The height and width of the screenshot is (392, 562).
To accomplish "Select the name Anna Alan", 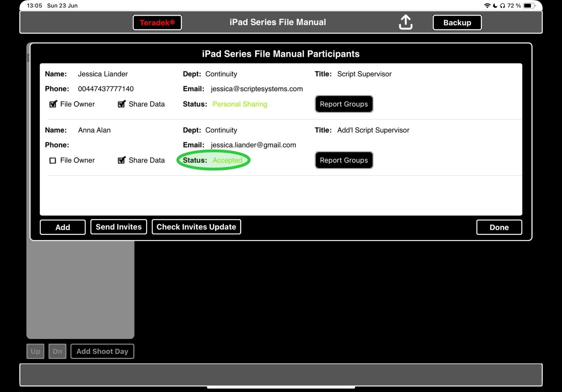I will coord(94,130).
